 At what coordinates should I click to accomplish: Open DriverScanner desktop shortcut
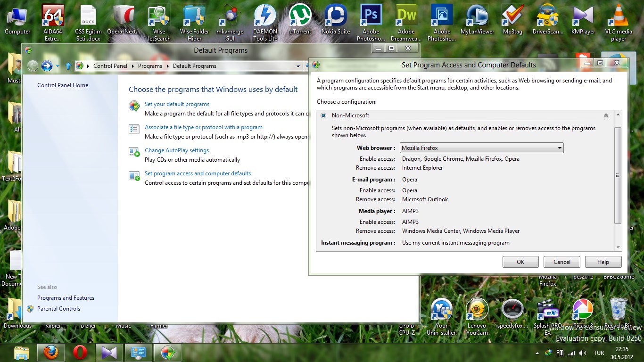tap(548, 20)
